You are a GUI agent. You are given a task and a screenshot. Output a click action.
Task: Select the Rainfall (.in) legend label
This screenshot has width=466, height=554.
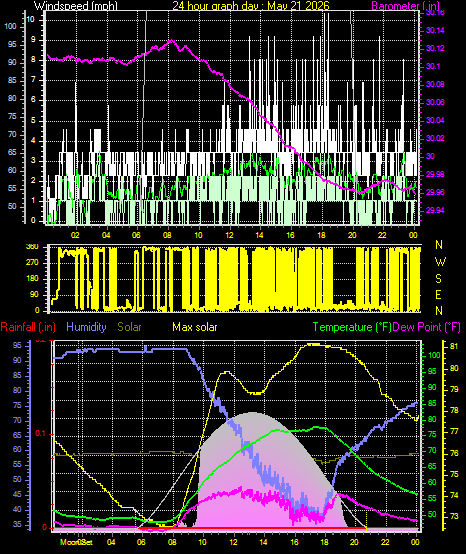point(28,327)
